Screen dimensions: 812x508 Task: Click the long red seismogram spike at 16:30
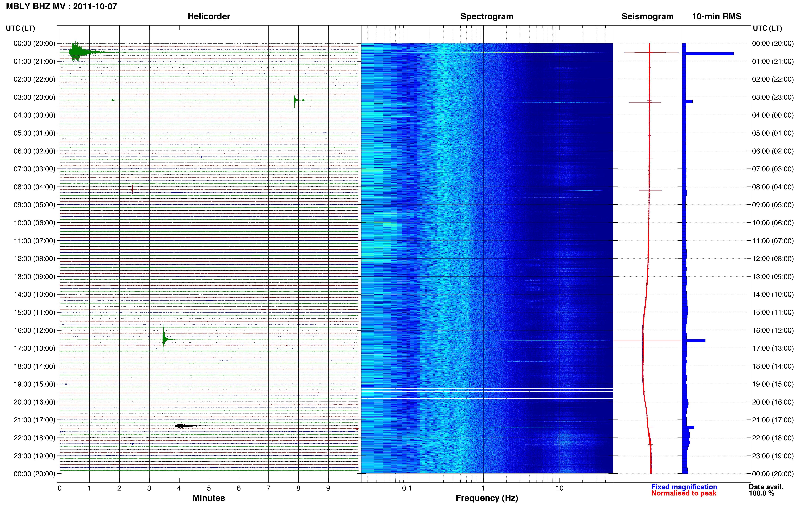647,340
